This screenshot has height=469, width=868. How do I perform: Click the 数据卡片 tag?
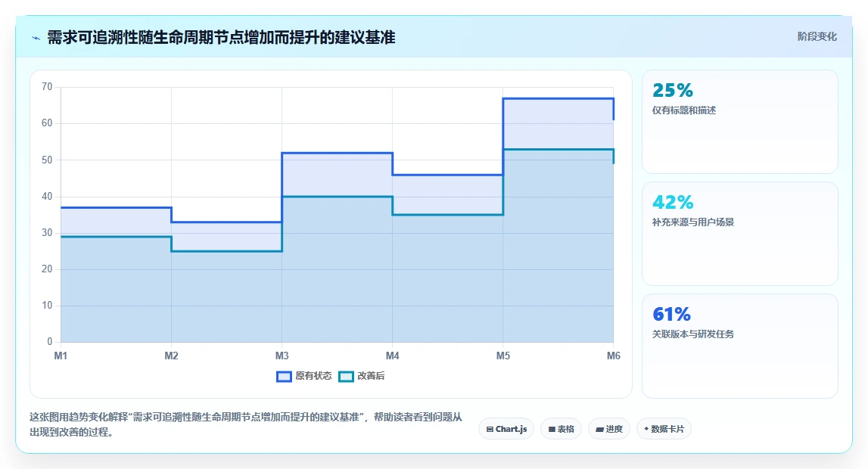[x=664, y=429]
